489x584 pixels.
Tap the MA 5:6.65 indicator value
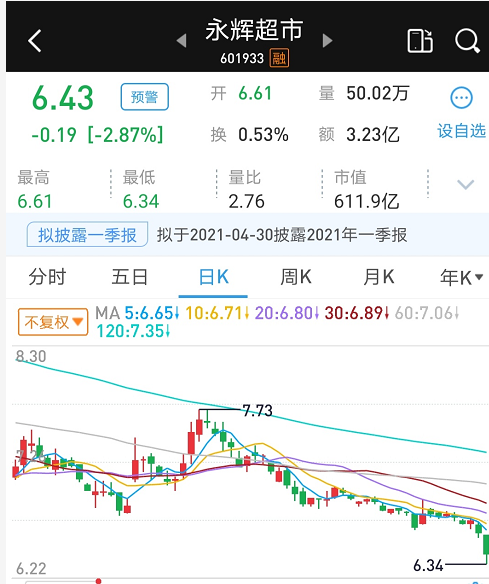pos(152,313)
